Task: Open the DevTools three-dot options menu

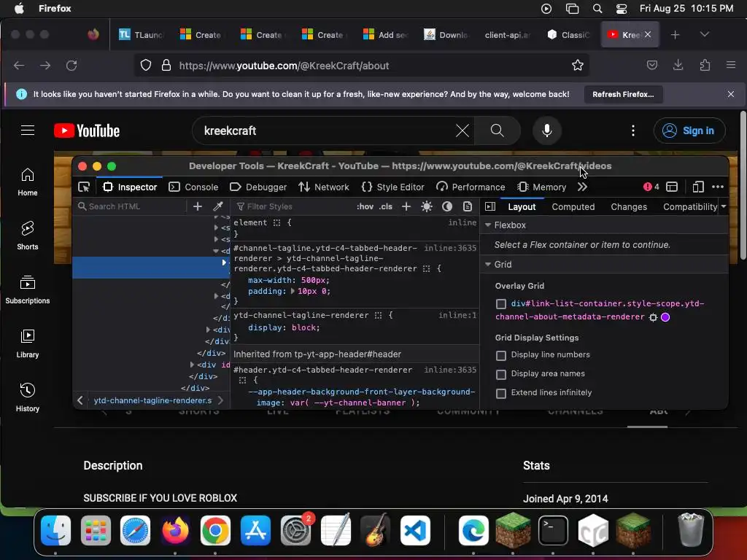Action: (x=718, y=187)
